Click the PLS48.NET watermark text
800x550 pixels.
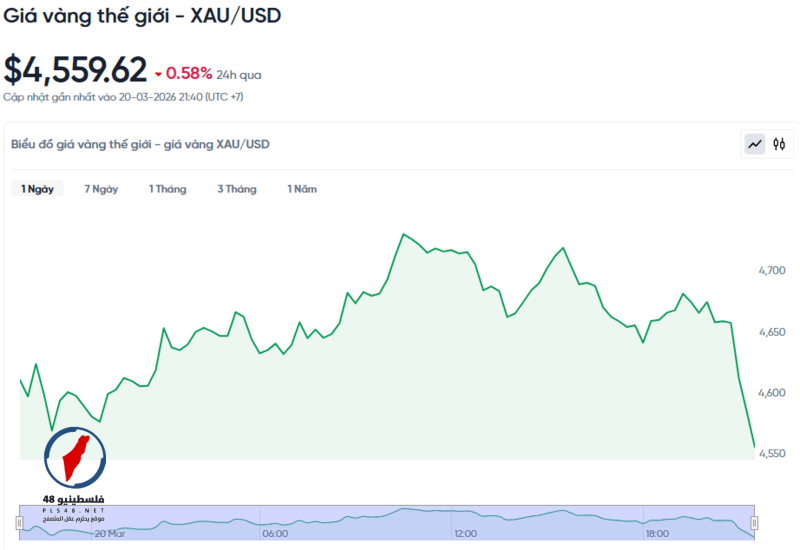click(x=74, y=510)
